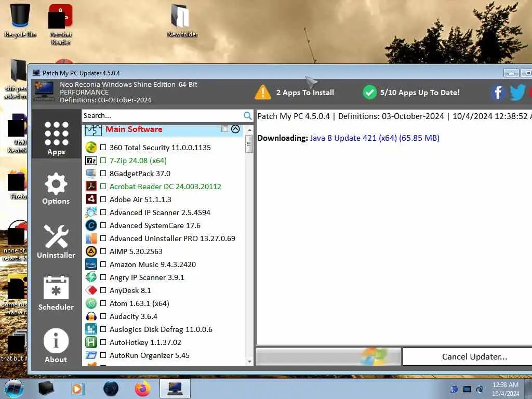This screenshot has width=532, height=399.
Task: Click the Angry IP Scanner icon
Action: pyautogui.click(x=91, y=277)
